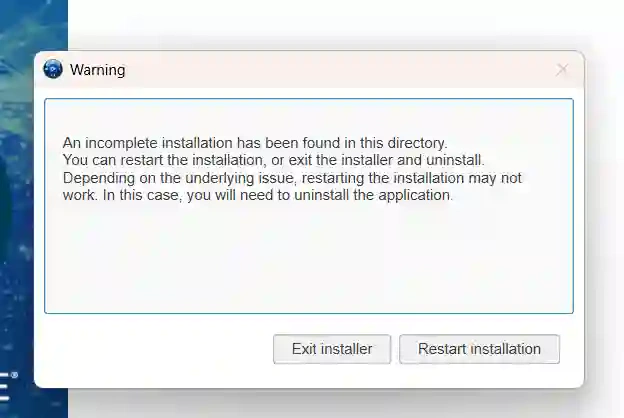
Task: Click the 'Depending on the underlying issue' line
Action: click(292, 178)
